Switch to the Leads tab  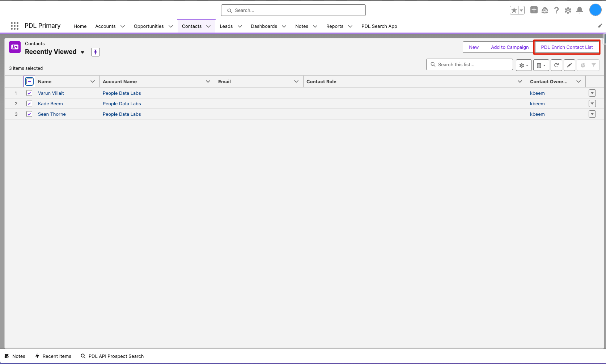[226, 26]
